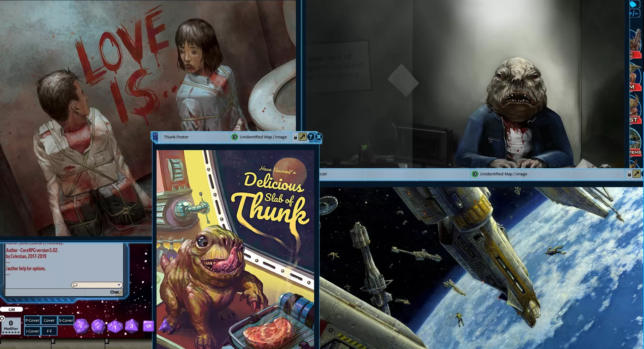
Task: Close the Thunk Poster window
Action: (318, 137)
